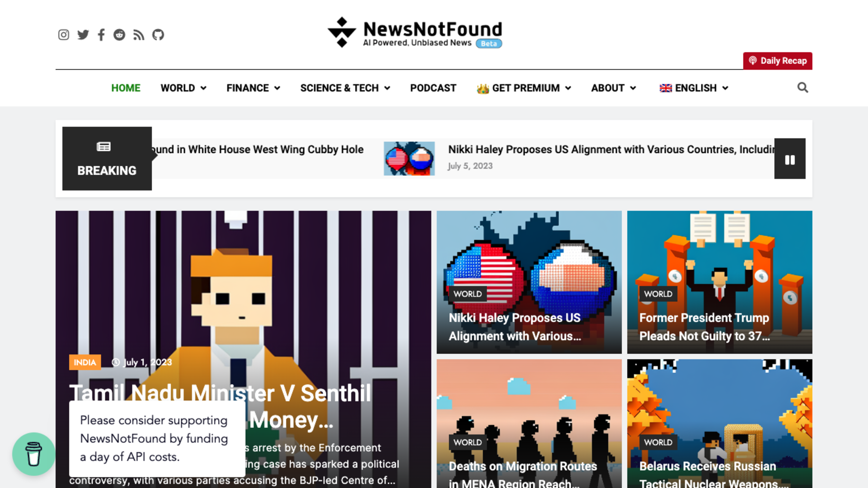Open the English language dropdown
This screenshot has height=488, width=868.
[694, 88]
